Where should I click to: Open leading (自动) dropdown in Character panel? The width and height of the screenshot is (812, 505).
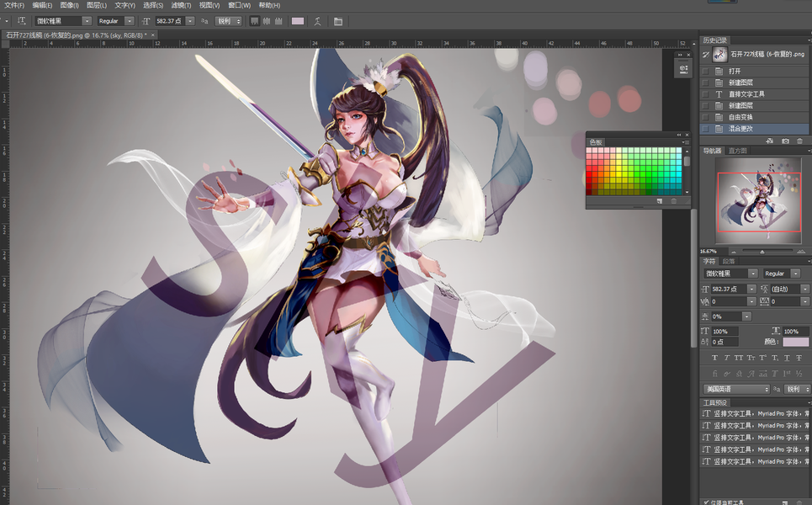pyautogui.click(x=804, y=289)
